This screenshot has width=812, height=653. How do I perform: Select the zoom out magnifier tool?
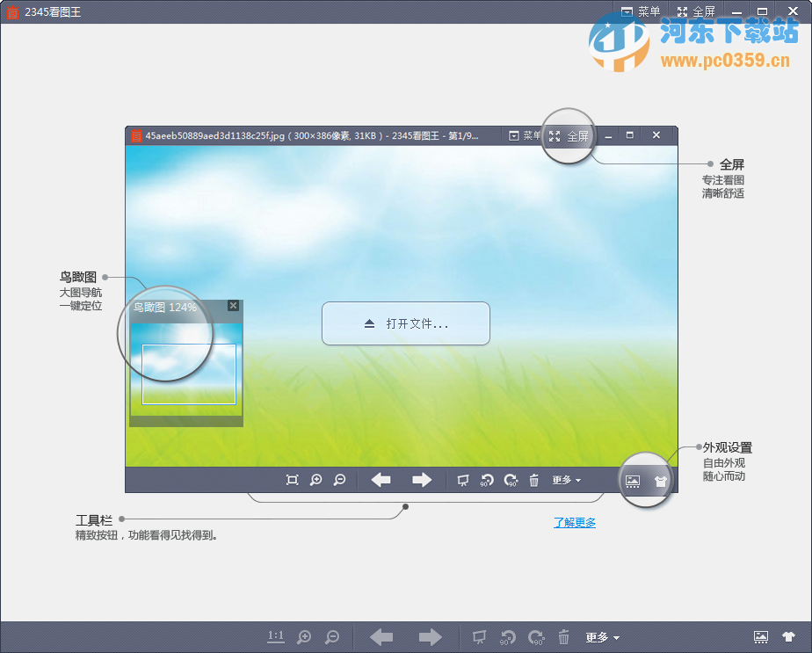339,480
